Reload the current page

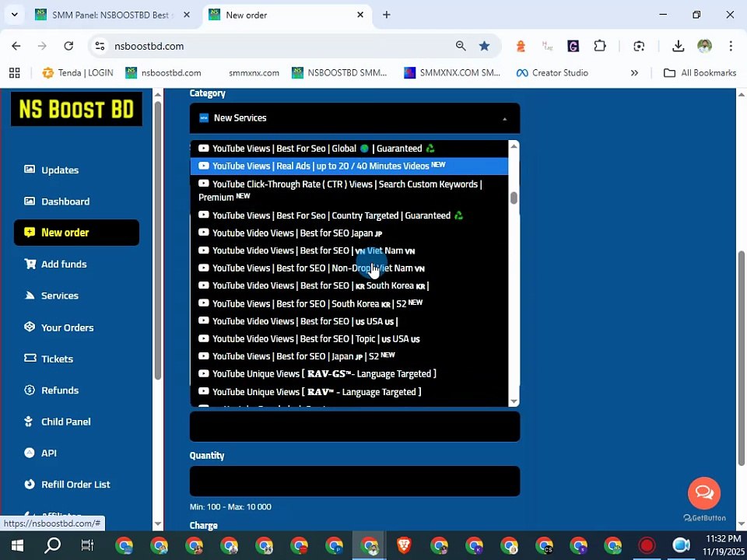point(68,46)
